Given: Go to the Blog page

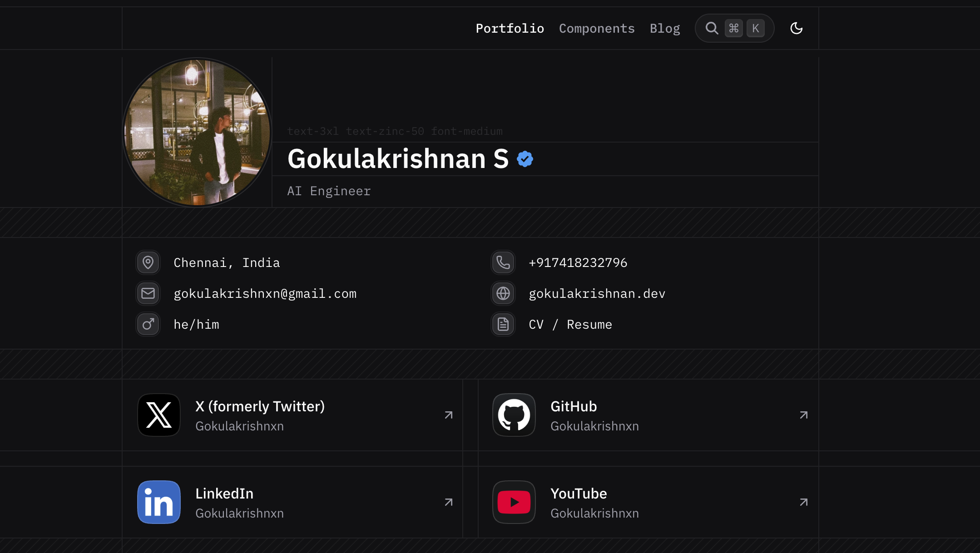Looking at the screenshot, I should pos(665,29).
